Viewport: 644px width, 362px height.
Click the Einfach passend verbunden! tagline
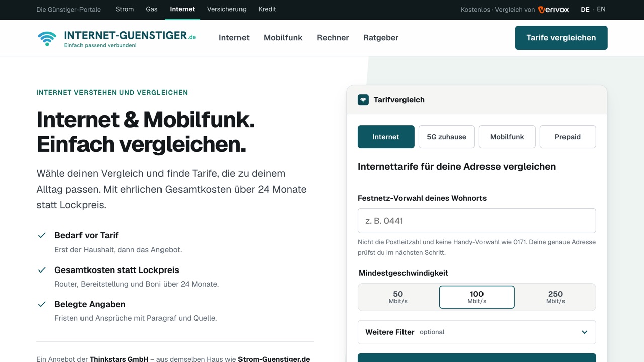(x=101, y=45)
